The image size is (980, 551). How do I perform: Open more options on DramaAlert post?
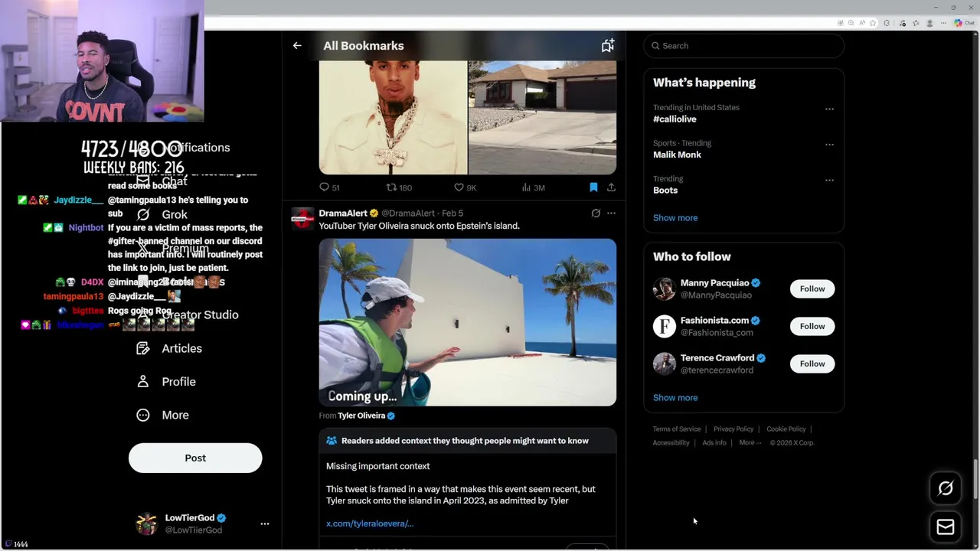coord(611,214)
